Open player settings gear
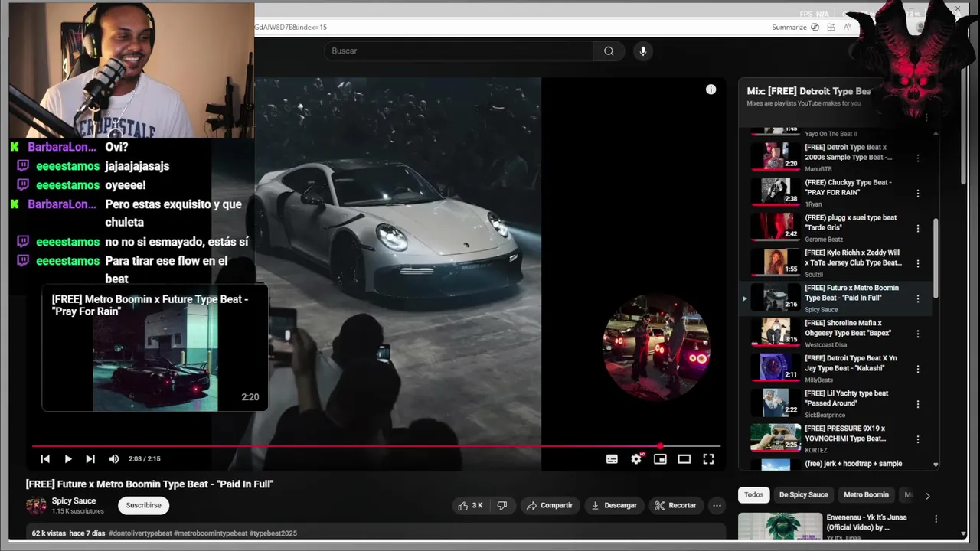 coord(636,459)
